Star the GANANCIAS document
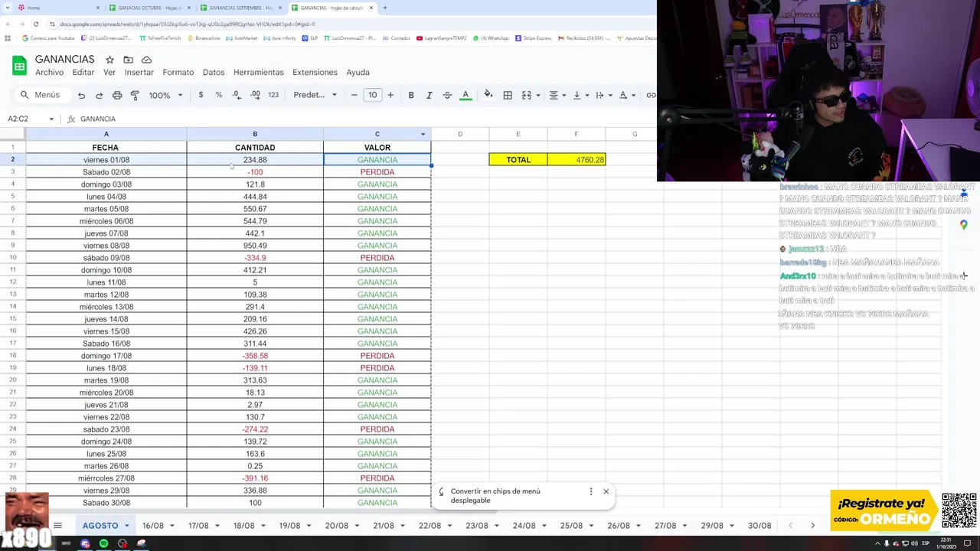The height and width of the screenshot is (551, 980). pyautogui.click(x=110, y=60)
